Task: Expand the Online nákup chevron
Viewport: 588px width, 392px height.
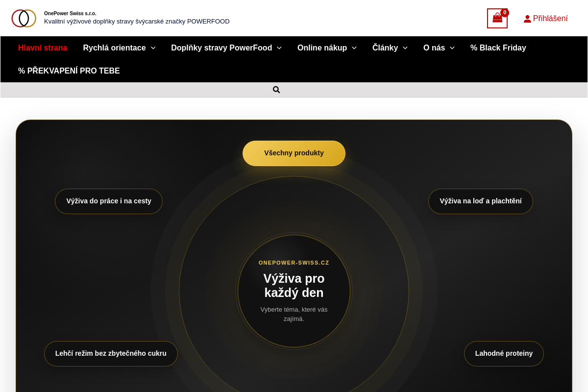Action: [354, 48]
